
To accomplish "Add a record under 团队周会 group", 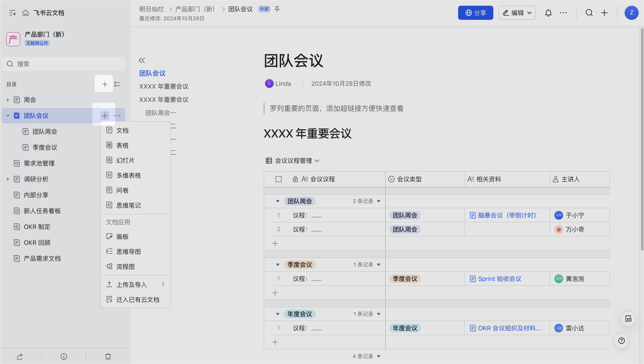I will tap(275, 243).
